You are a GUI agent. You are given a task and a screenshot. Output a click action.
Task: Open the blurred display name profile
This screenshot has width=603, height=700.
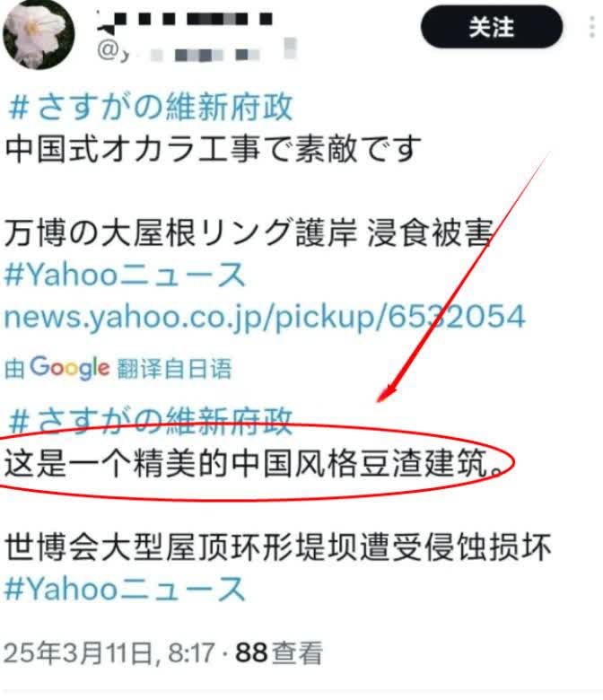[x=185, y=20]
